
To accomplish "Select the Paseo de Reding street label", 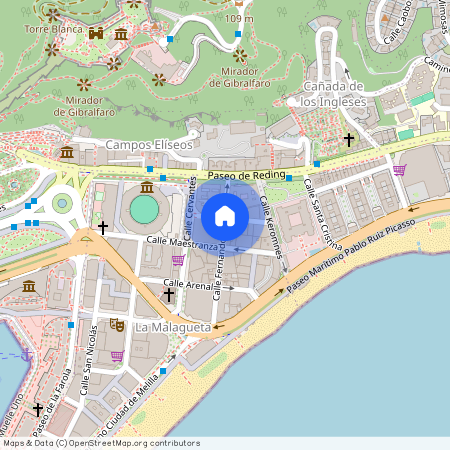I will [246, 175].
